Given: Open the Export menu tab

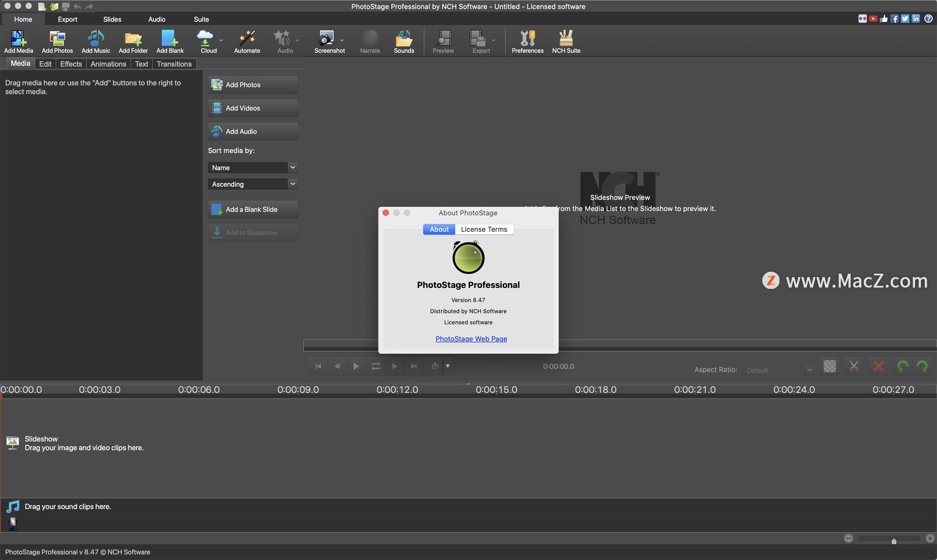Looking at the screenshot, I should (x=67, y=20).
